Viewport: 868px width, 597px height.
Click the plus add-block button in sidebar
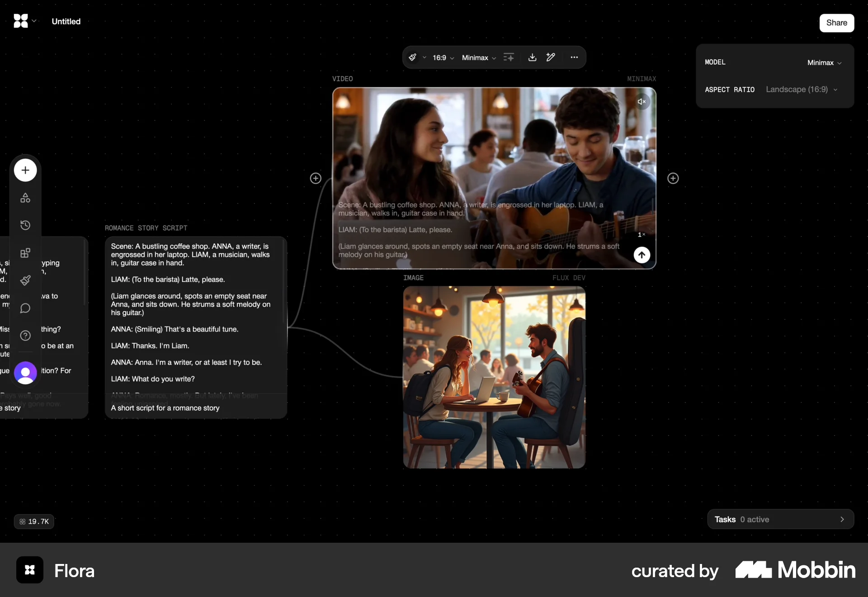coord(25,171)
